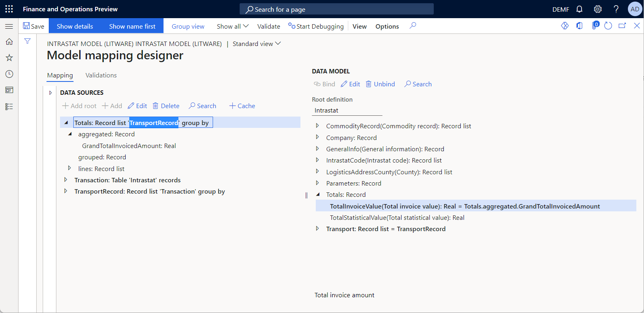Screen dimensions: 644x313
Task: Select grouped: Record node
Action: pyautogui.click(x=102, y=157)
